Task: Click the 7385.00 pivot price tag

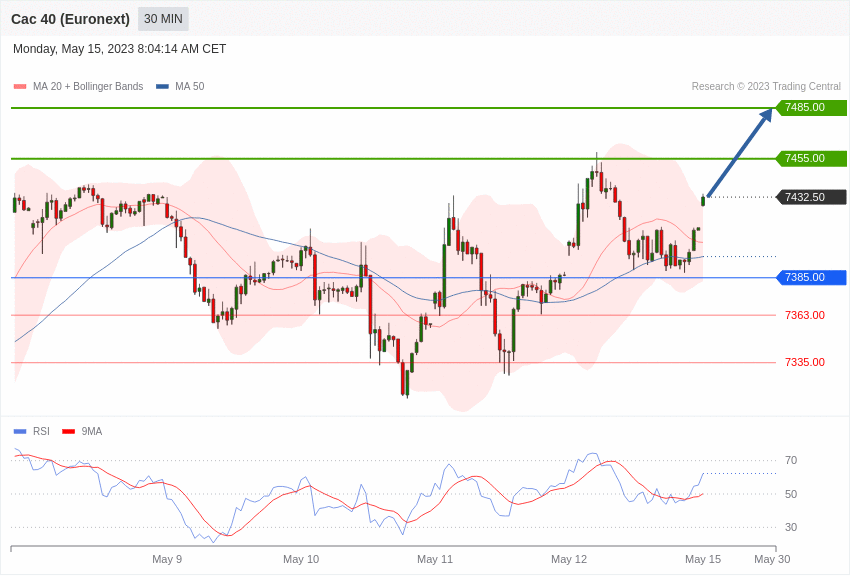Action: (x=812, y=277)
